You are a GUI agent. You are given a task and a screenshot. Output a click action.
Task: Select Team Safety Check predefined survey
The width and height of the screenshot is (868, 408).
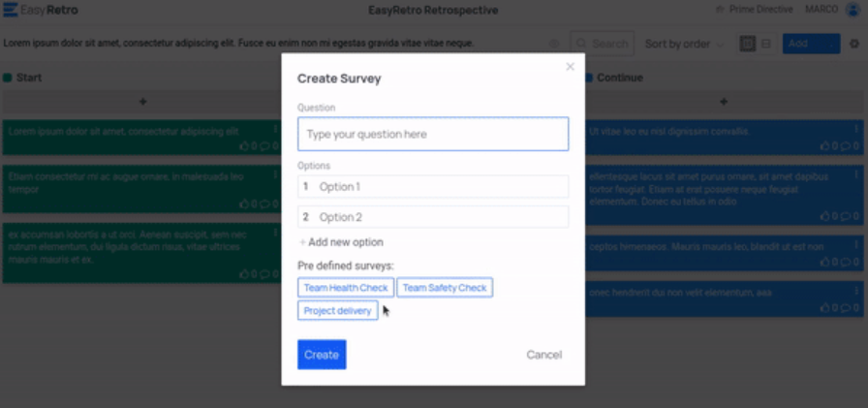(445, 288)
